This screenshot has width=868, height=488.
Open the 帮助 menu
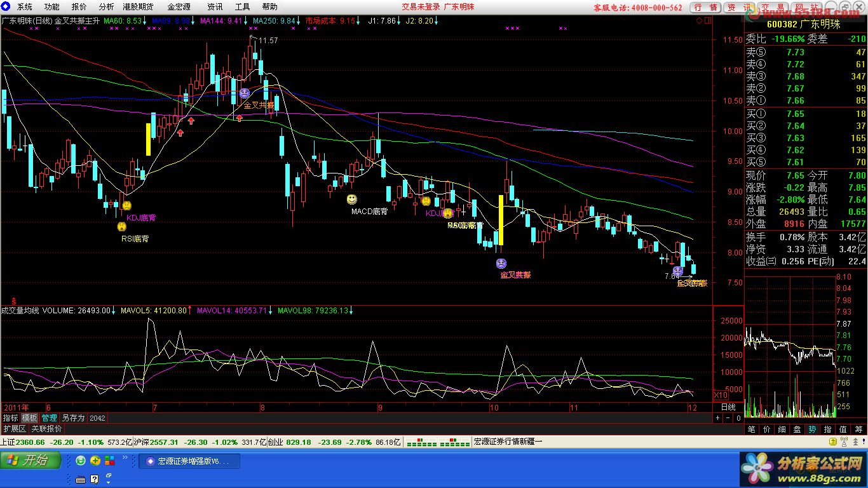point(269,7)
